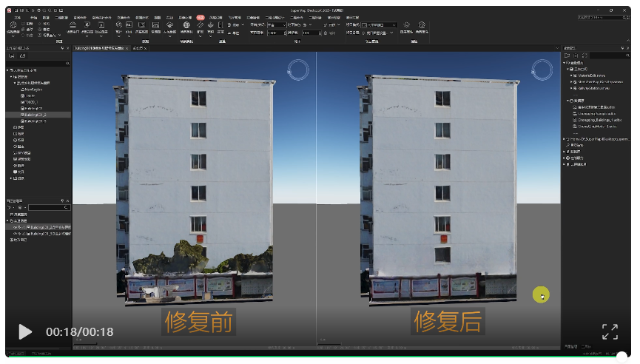Image resolution: width=640 pixels, height=364 pixels.
Task: Click the first toolbar icon in workspace manager
Action: pos(11,55)
